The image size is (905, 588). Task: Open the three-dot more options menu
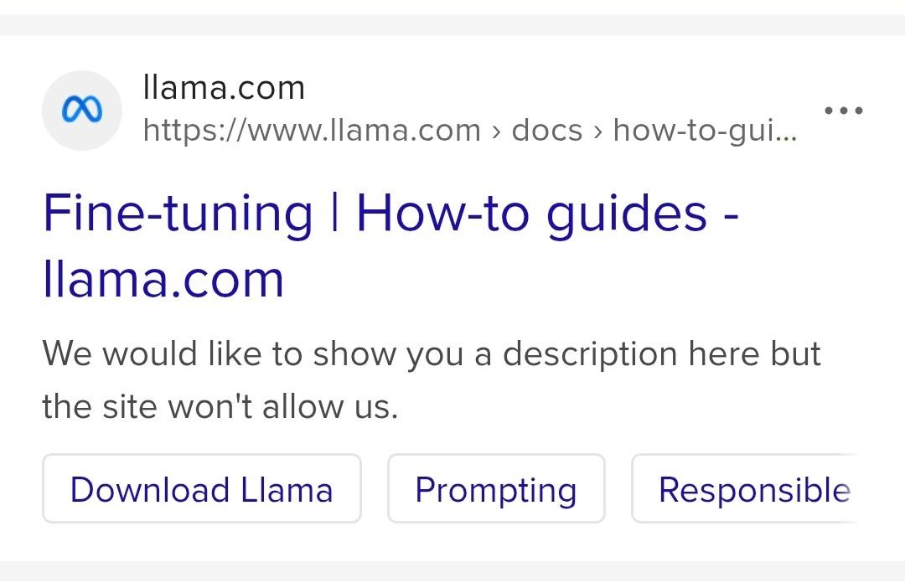pyautogui.click(x=843, y=111)
